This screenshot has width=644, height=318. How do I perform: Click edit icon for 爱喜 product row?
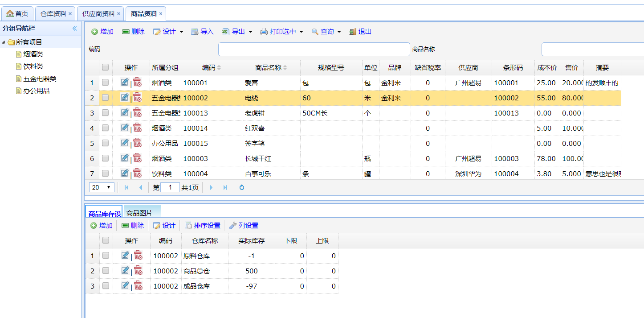click(x=125, y=82)
